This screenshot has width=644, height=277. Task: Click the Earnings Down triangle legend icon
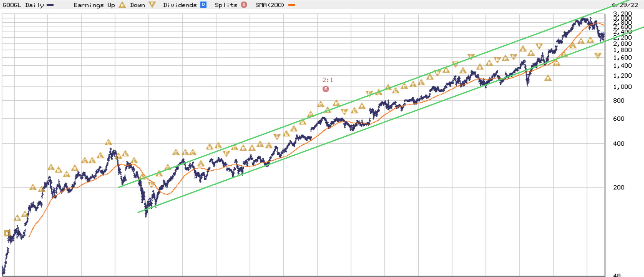(152, 5)
